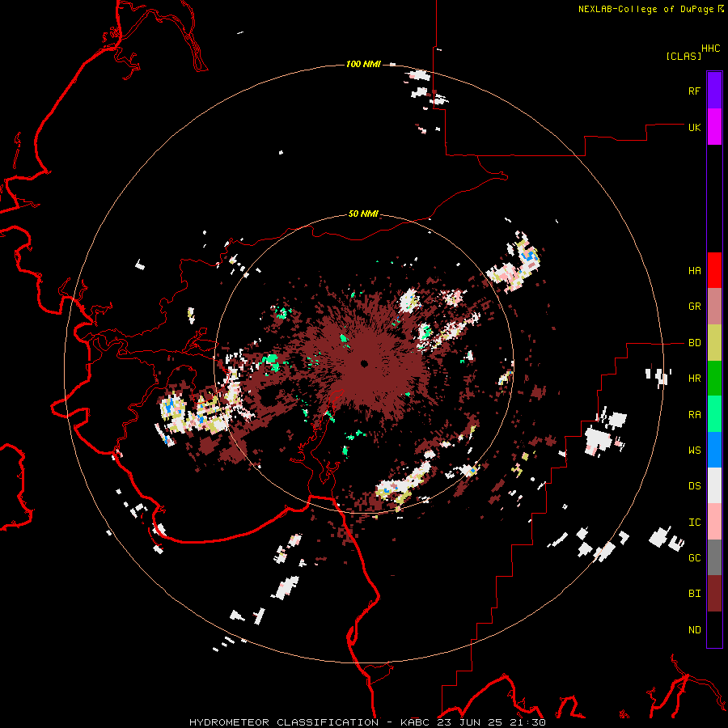Pick the HR dark green legend swatch

click(714, 379)
